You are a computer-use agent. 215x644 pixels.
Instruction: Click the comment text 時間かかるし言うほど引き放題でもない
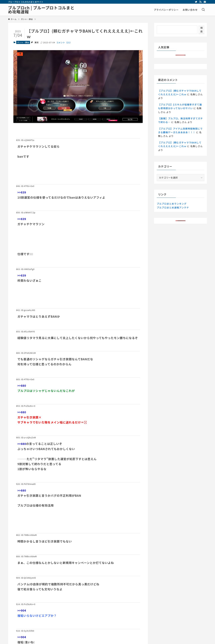click(44, 541)
